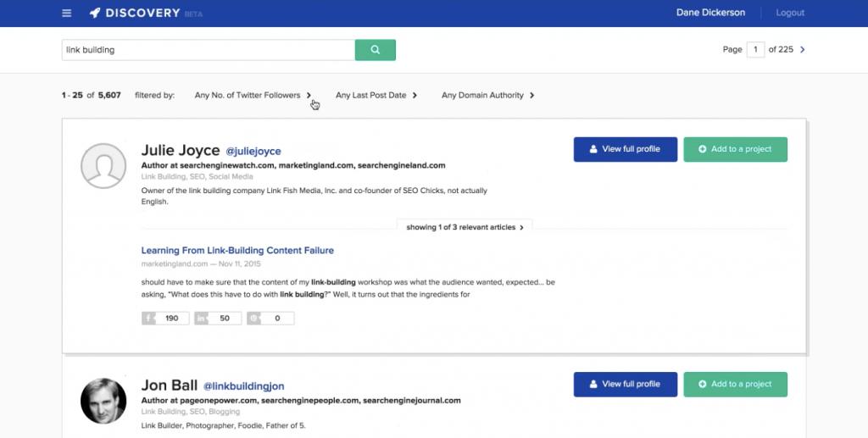Click the of 225 page total
The image size is (868, 438).
click(x=781, y=50)
